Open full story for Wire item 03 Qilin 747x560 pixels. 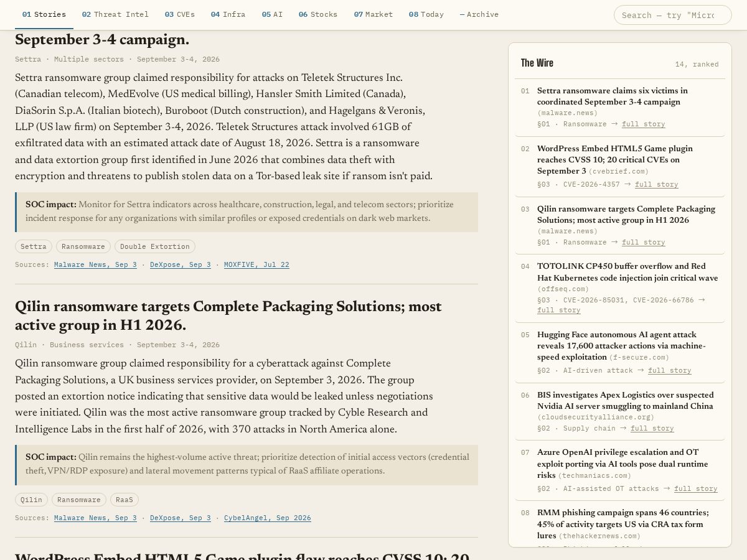coord(643,242)
